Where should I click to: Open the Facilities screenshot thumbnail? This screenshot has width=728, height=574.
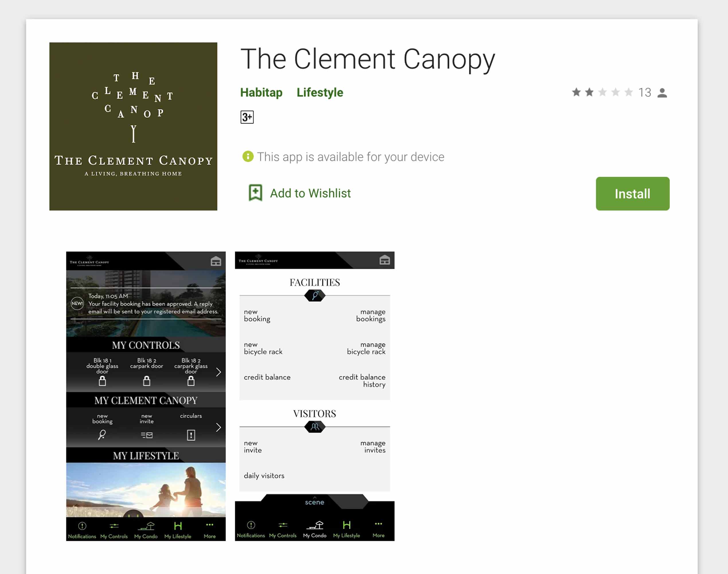coord(315,396)
